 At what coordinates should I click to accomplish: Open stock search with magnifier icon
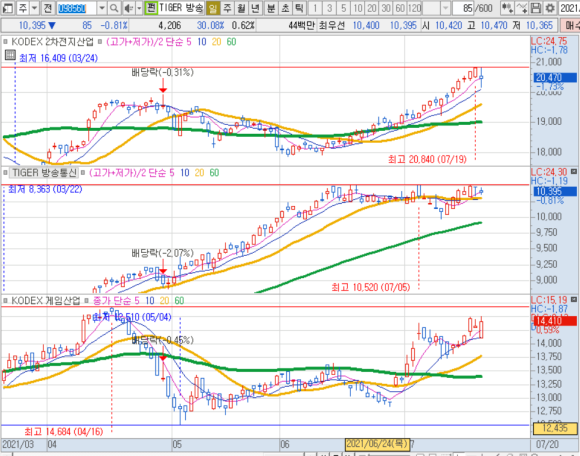pos(114,8)
